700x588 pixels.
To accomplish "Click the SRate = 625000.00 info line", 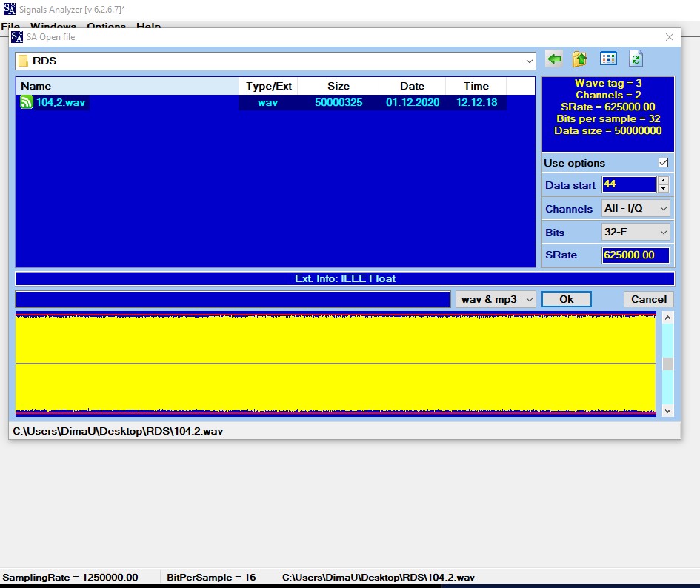I will click(608, 107).
